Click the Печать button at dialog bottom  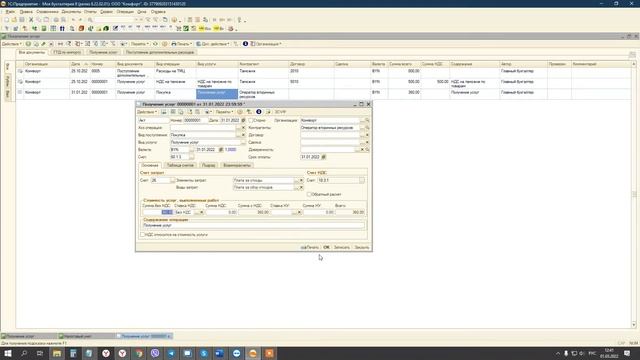pyautogui.click(x=310, y=247)
